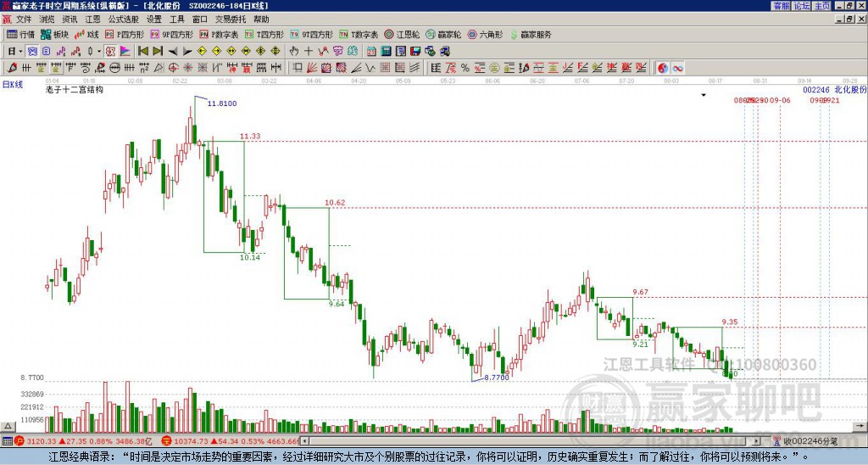Open the calculator icon

click(x=386, y=52)
